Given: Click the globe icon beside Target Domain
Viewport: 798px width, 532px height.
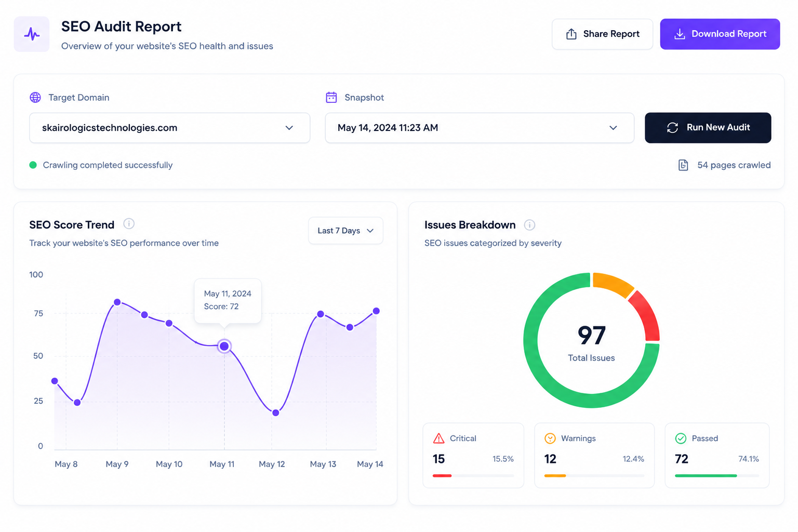Looking at the screenshot, I should pyautogui.click(x=35, y=98).
